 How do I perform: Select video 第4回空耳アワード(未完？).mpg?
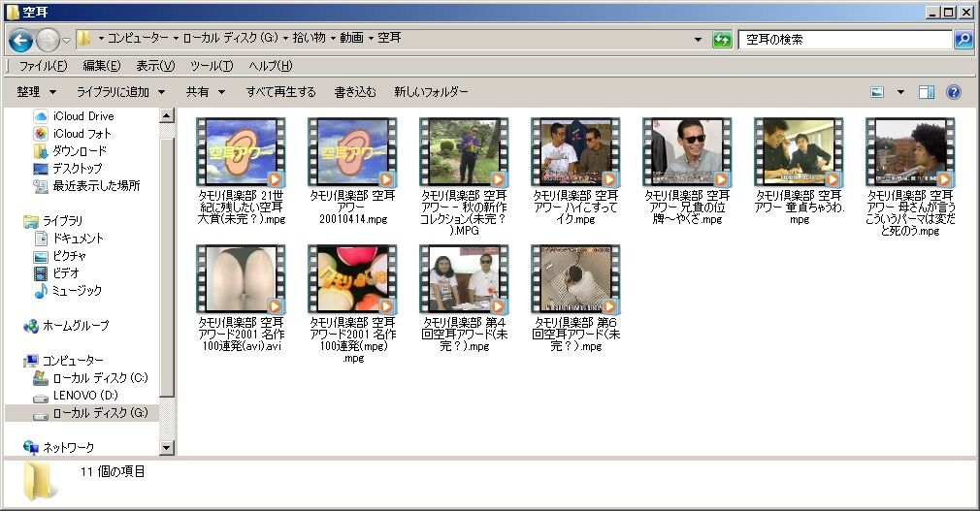click(x=464, y=298)
